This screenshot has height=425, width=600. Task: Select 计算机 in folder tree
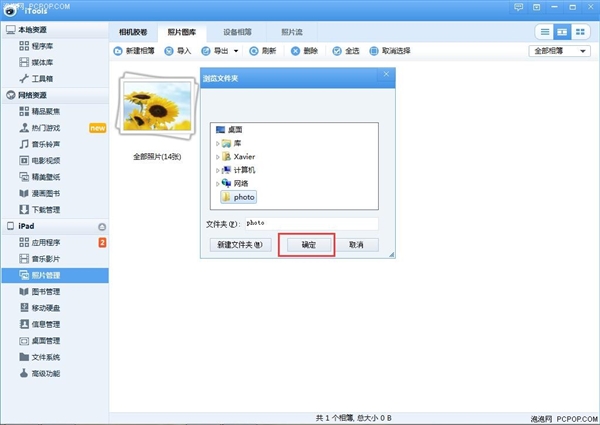coord(239,170)
